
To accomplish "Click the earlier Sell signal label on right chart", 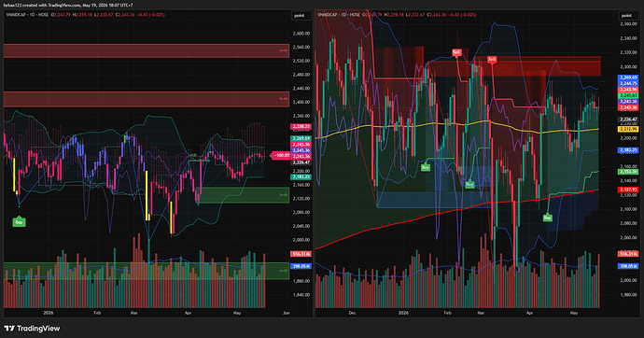I will click(456, 52).
